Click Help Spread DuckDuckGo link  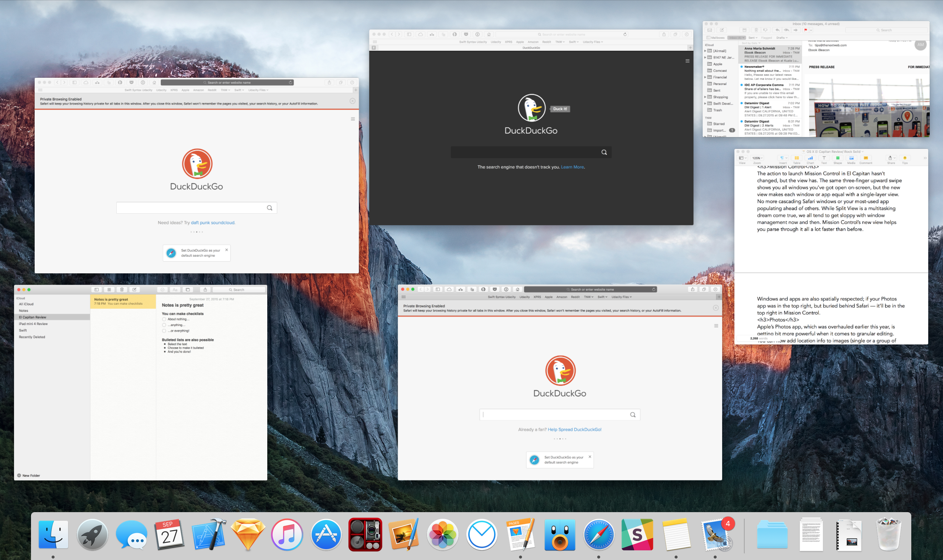coord(574,429)
